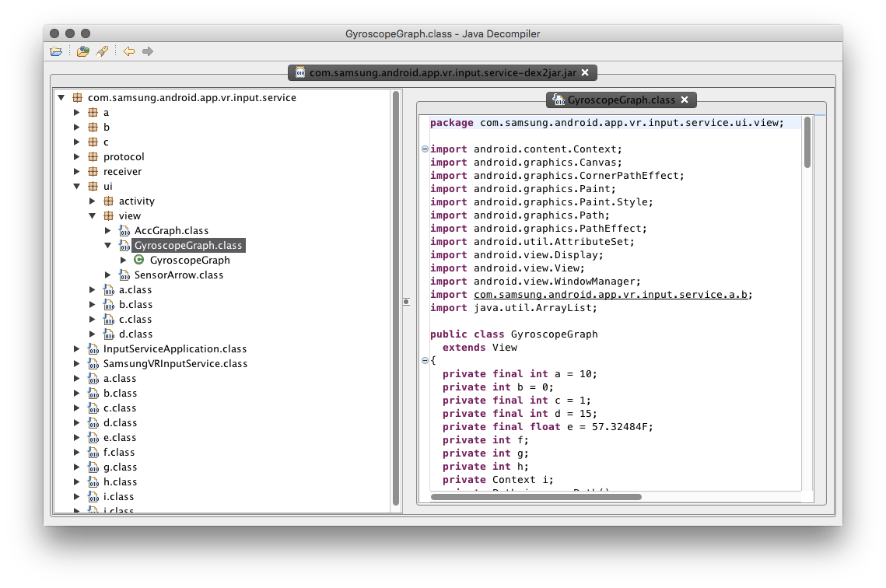Expand the protocol package

click(x=77, y=156)
